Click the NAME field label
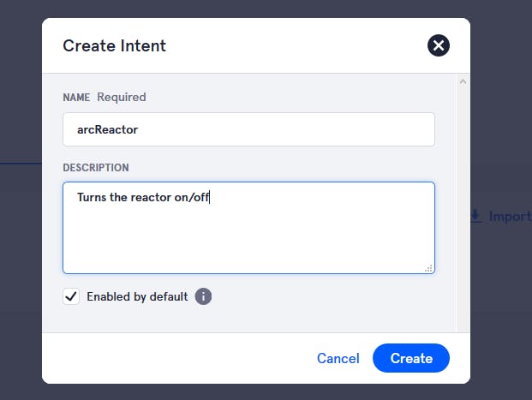Image resolution: width=532 pixels, height=400 pixels. (76, 98)
